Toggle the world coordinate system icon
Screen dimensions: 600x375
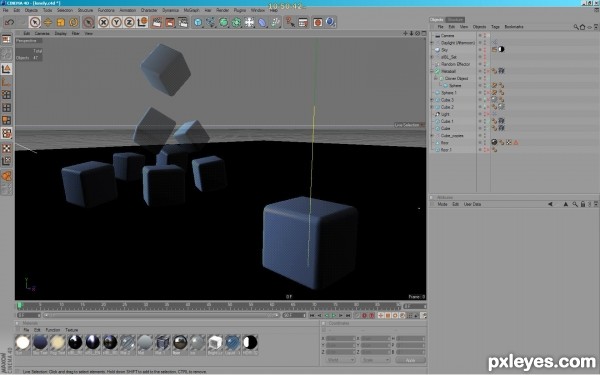[142, 22]
